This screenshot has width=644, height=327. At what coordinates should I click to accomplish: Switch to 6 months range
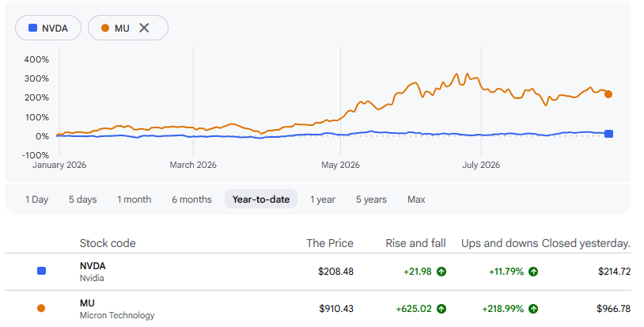click(x=191, y=200)
